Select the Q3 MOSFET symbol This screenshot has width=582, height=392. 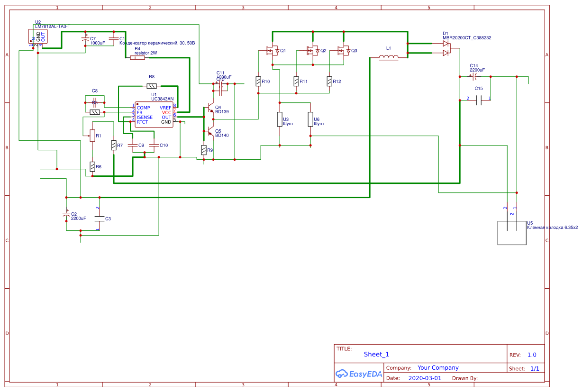click(x=343, y=50)
